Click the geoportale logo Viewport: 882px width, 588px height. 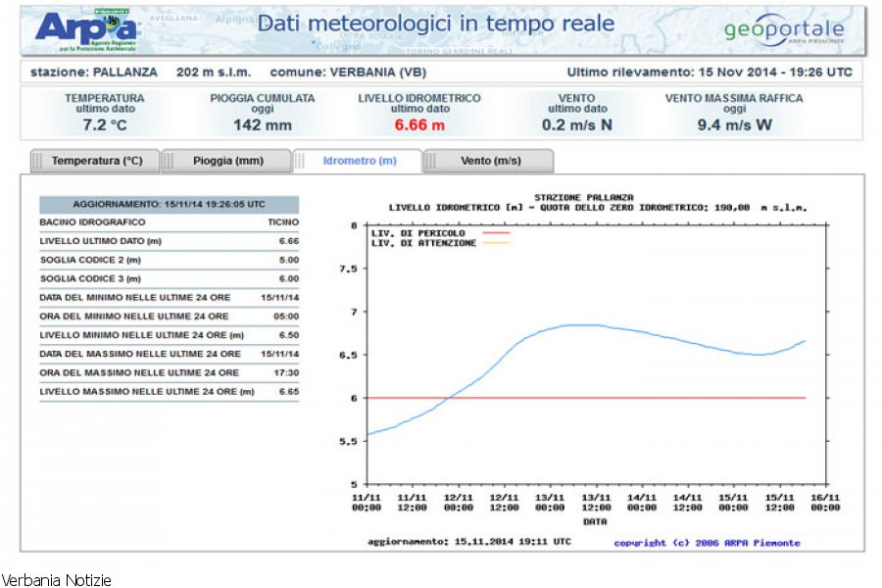pyautogui.click(x=783, y=29)
